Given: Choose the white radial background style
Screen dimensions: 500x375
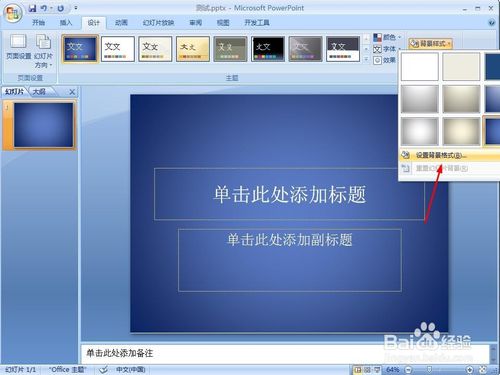Looking at the screenshot, I should tap(419, 131).
